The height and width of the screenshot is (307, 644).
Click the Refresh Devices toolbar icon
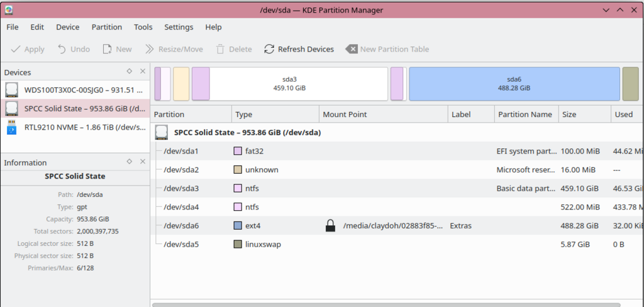[x=269, y=49]
